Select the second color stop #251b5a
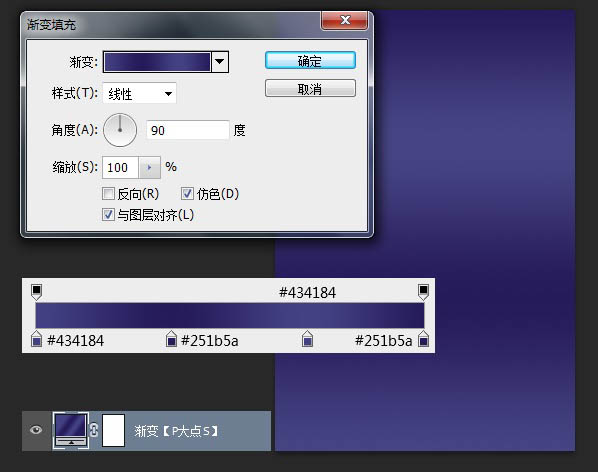Image resolution: width=598 pixels, height=472 pixels. point(171,339)
